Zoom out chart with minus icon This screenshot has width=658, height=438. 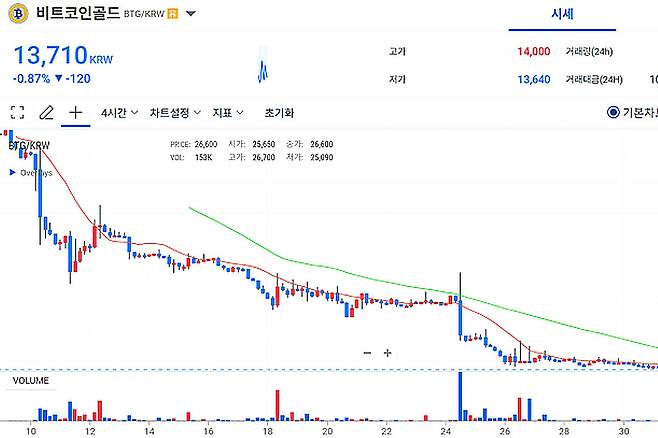point(367,353)
